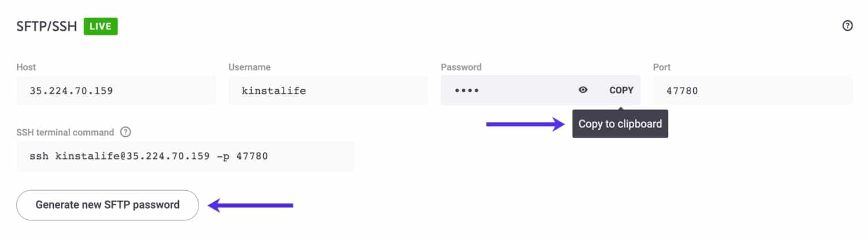The width and height of the screenshot is (868, 240).
Task: Click the SFTP/SSH section heading
Action: point(47,27)
